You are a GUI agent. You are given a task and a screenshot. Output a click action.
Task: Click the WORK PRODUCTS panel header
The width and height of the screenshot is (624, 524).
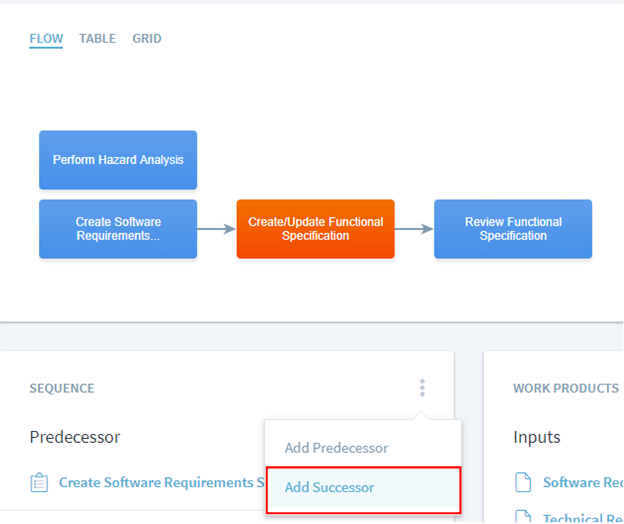point(565,388)
